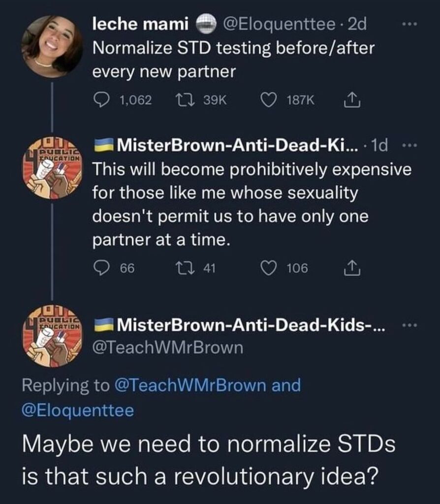Screen dimensions: 440x504
Task: Click the @TeachWMrBrown handle under display name
Action: click(x=168, y=348)
